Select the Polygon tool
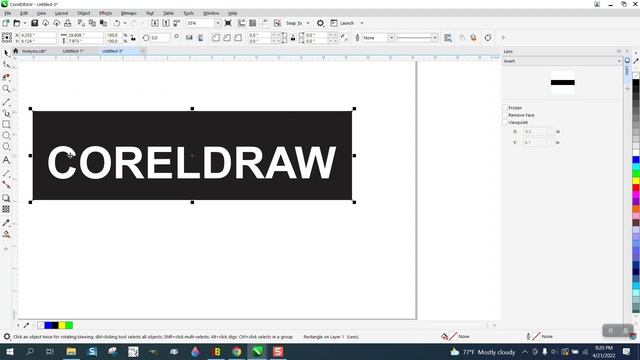This screenshot has width=640, height=360. coord(6,147)
